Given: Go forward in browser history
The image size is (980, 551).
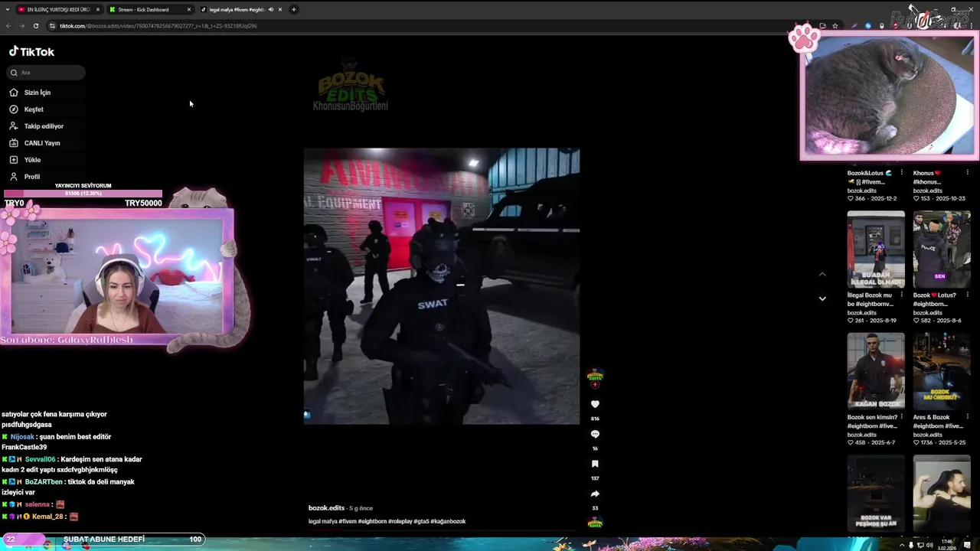Looking at the screenshot, I should click(x=21, y=25).
